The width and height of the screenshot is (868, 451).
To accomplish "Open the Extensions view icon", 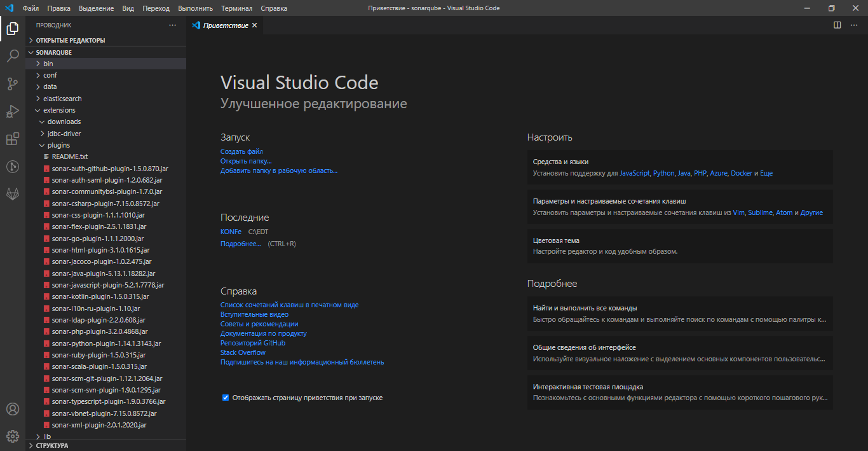I will pos(13,139).
